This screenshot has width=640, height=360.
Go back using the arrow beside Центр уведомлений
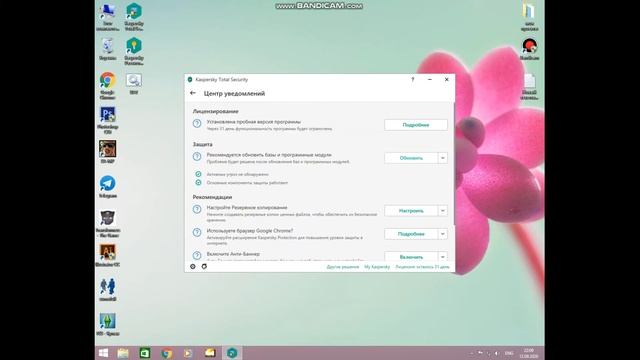click(193, 93)
